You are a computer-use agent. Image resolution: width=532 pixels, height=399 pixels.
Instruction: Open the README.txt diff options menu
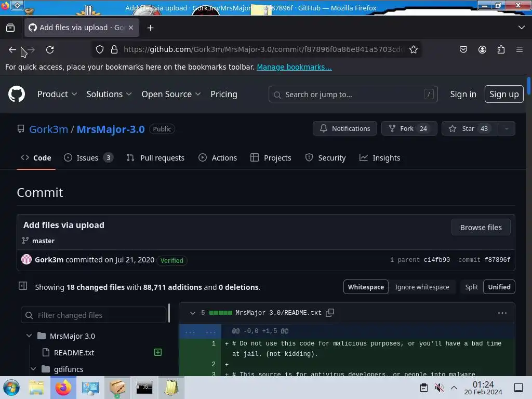502,313
